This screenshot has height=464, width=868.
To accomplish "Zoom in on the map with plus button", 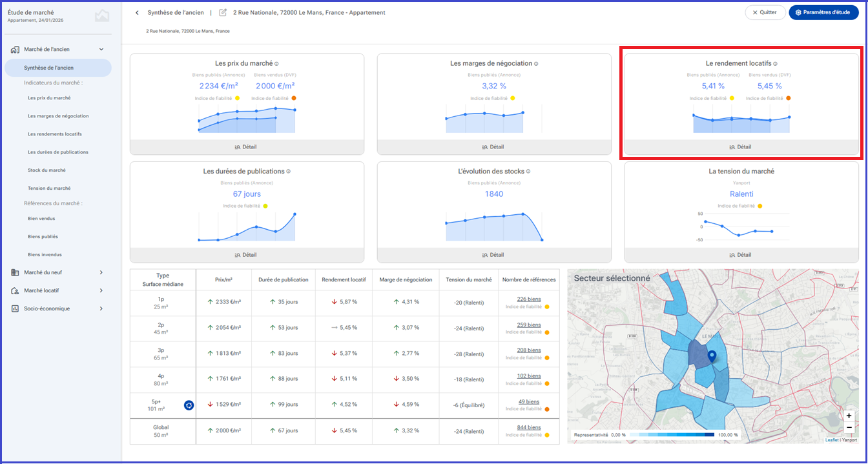I will point(849,416).
